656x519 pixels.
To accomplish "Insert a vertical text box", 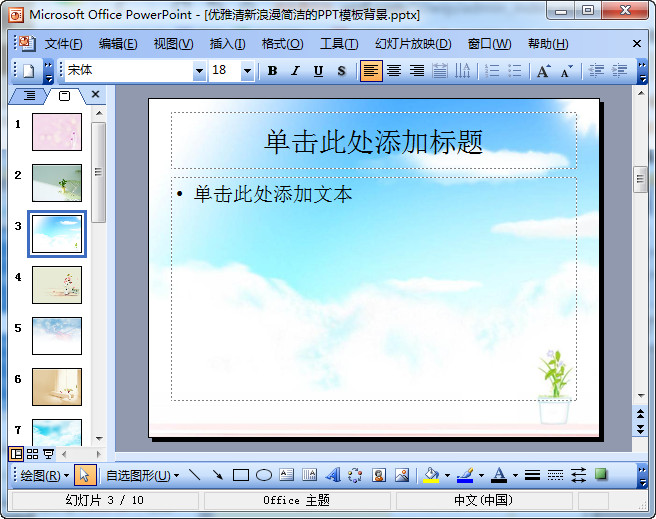I will coord(310,475).
